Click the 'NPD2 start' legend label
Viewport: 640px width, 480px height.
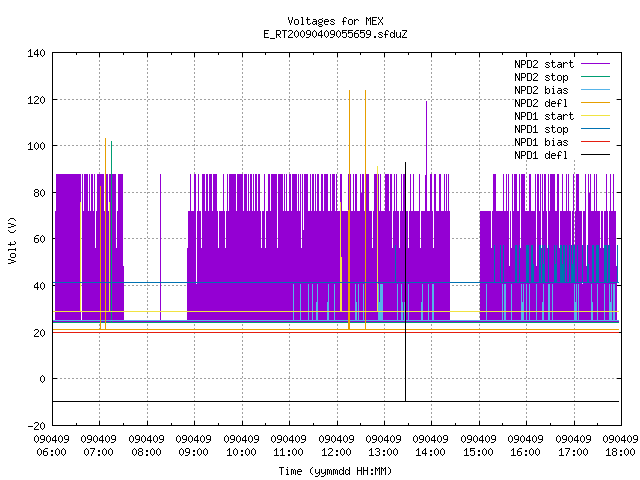click(x=544, y=64)
